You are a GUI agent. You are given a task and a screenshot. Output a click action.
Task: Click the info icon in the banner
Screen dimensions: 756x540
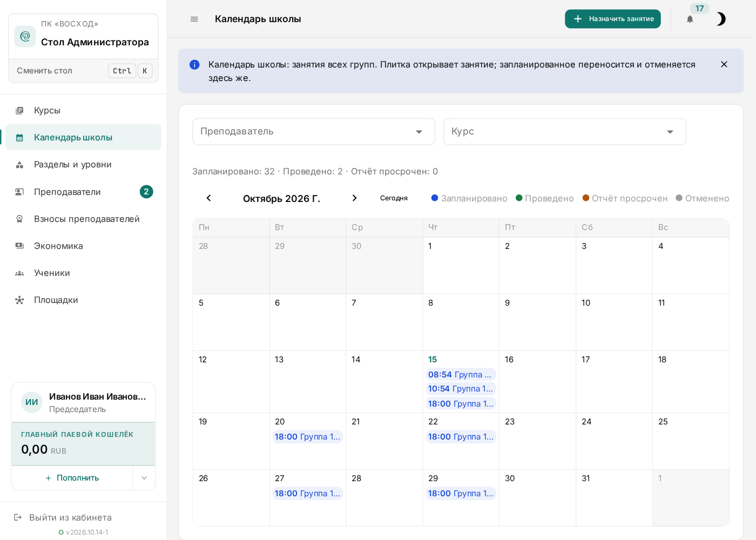[x=195, y=65]
